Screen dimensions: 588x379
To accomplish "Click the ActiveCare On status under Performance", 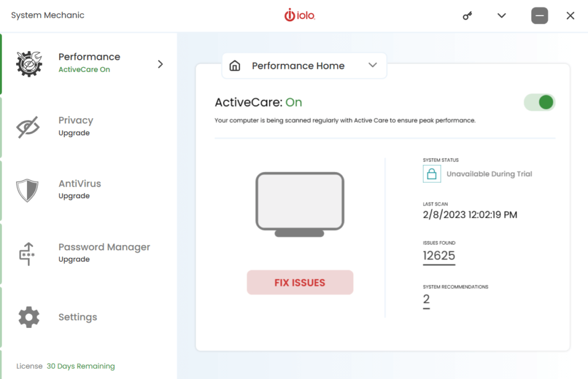I will [84, 69].
